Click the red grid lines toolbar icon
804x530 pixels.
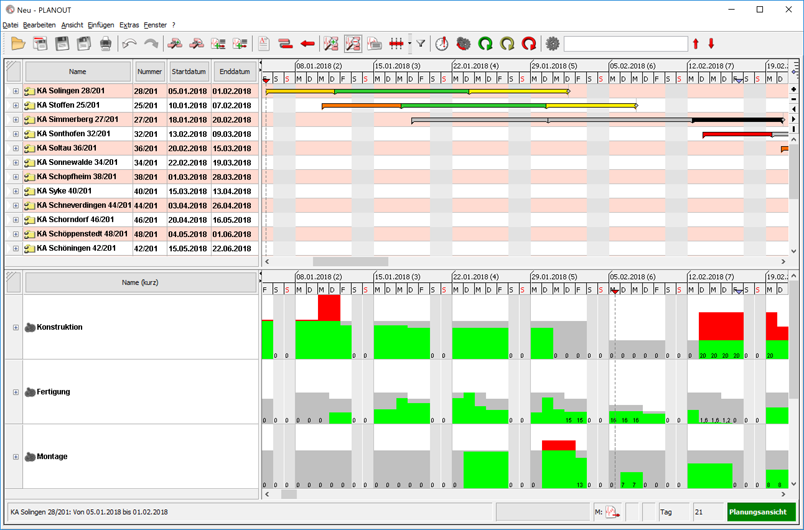(x=396, y=44)
